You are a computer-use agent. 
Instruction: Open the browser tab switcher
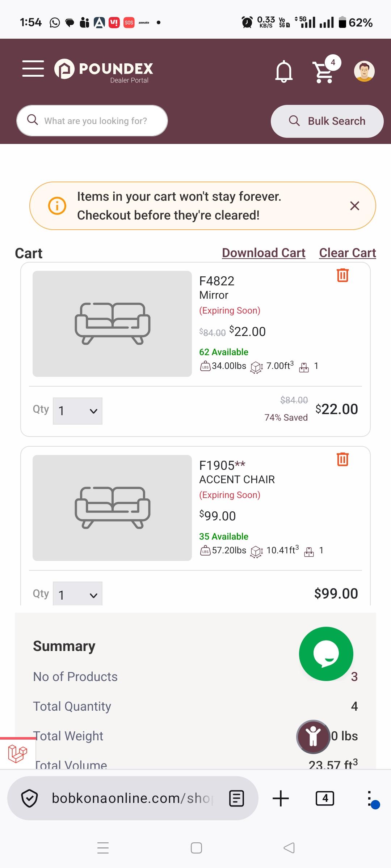click(x=325, y=798)
